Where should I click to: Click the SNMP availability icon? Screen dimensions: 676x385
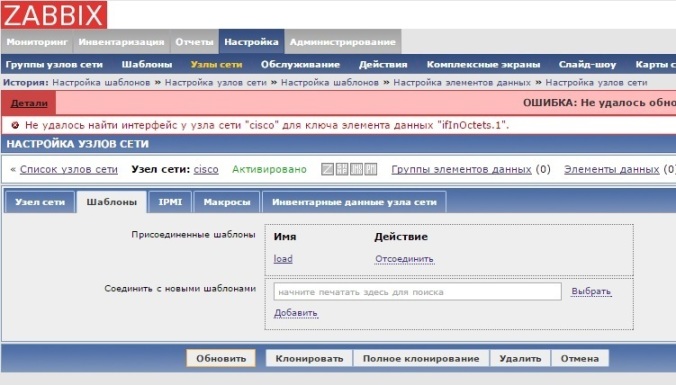342,169
